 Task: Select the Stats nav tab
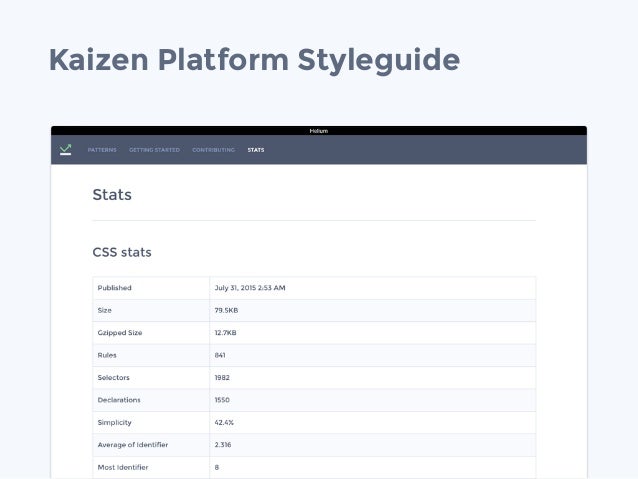[x=256, y=150]
